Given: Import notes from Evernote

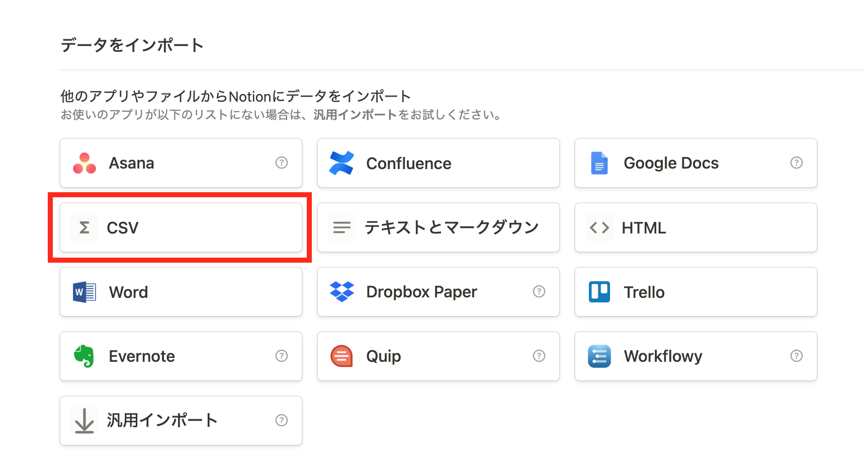Looking at the screenshot, I should pos(181,356).
